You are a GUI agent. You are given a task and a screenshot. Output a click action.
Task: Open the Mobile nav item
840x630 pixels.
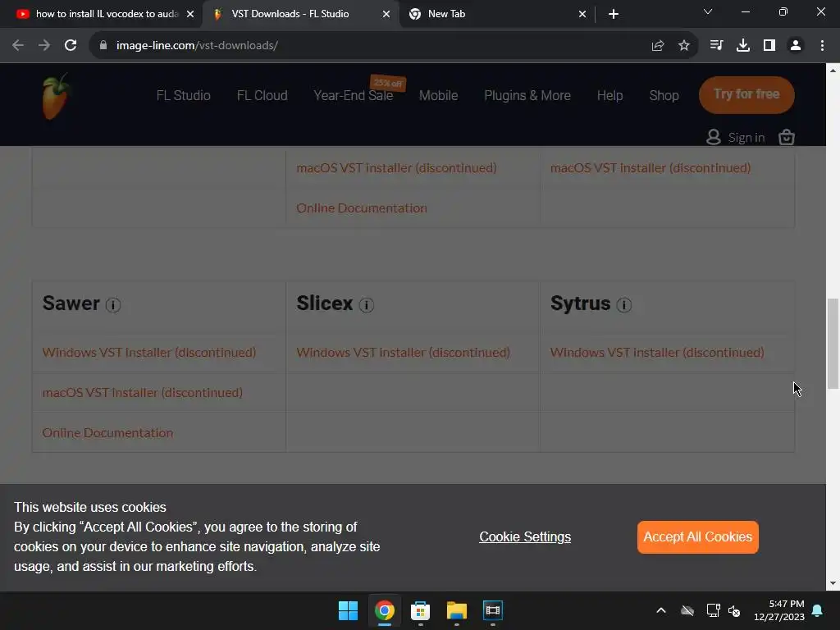coord(438,95)
